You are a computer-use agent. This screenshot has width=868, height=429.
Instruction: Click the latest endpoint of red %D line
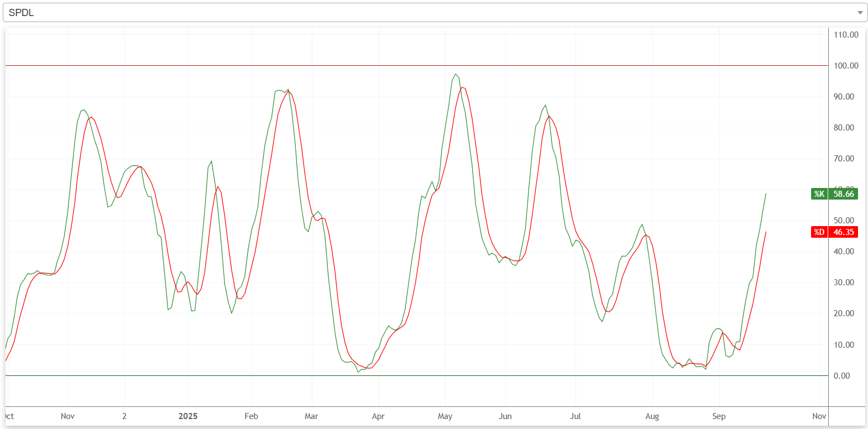point(766,232)
